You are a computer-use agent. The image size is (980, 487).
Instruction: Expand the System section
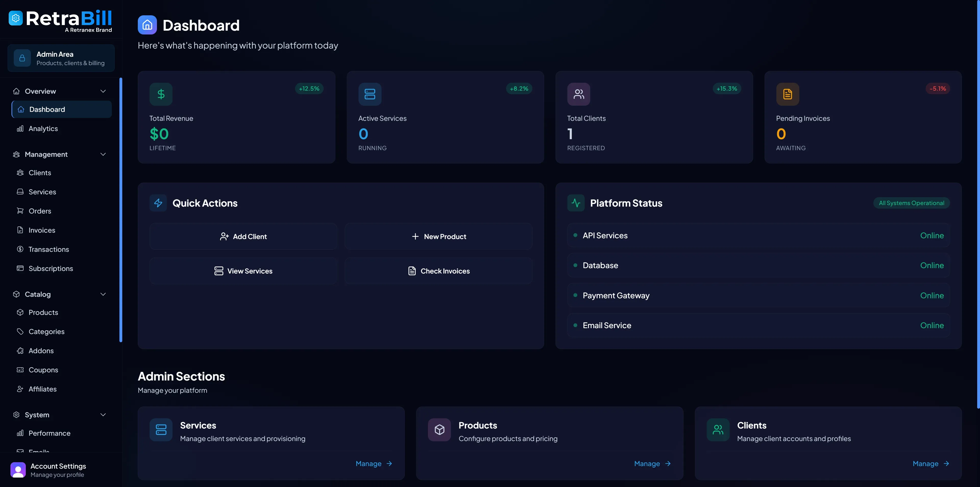pos(103,415)
